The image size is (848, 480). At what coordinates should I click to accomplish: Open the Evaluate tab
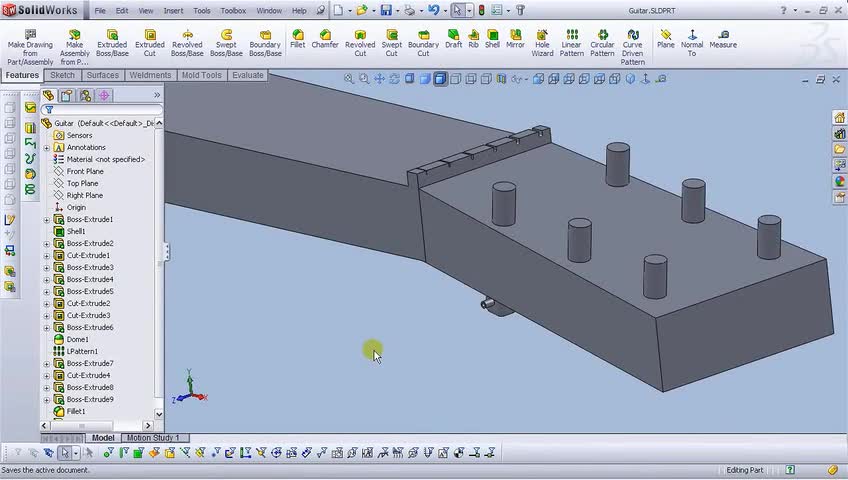pos(248,75)
